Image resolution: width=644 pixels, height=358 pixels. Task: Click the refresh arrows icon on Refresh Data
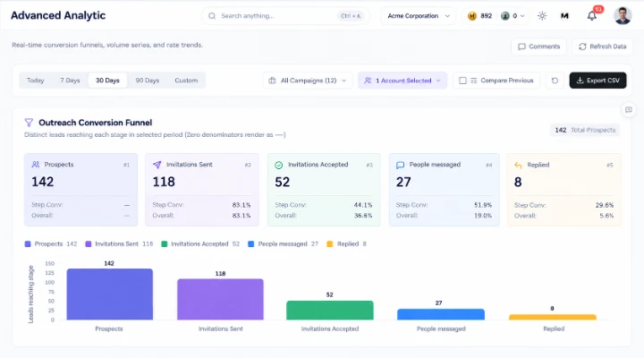coord(582,47)
